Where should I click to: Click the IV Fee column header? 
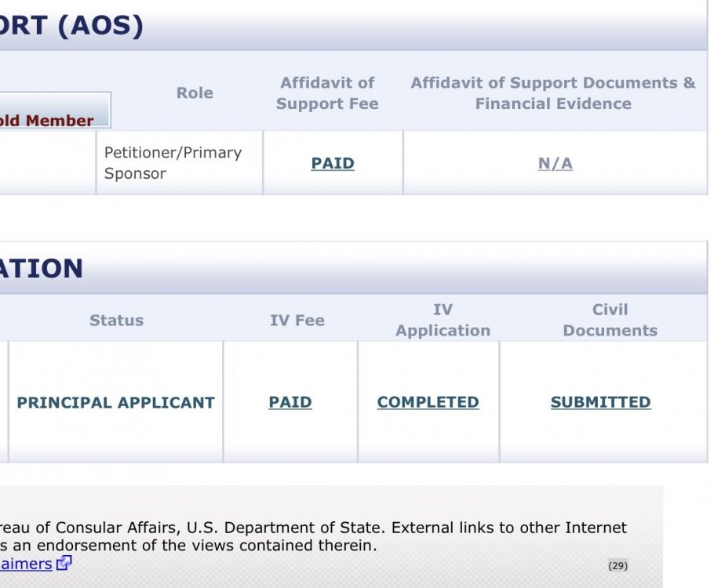coord(297,320)
